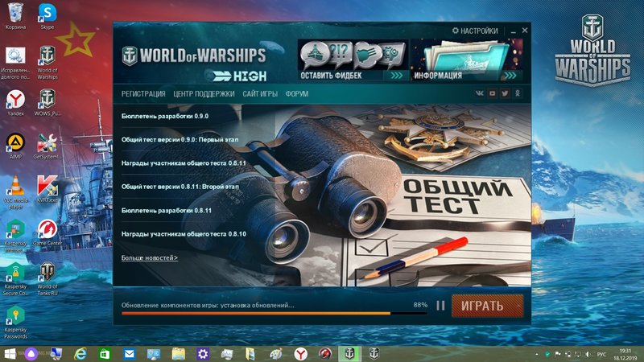
Task: Select the Game Center desktop shortcut
Action: 47,232
